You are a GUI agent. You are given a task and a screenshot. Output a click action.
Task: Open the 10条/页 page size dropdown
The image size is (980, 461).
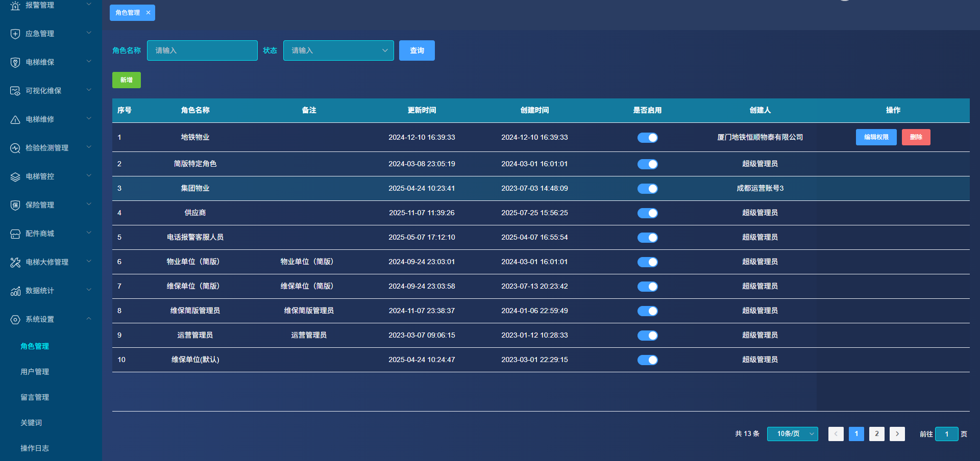click(x=792, y=434)
